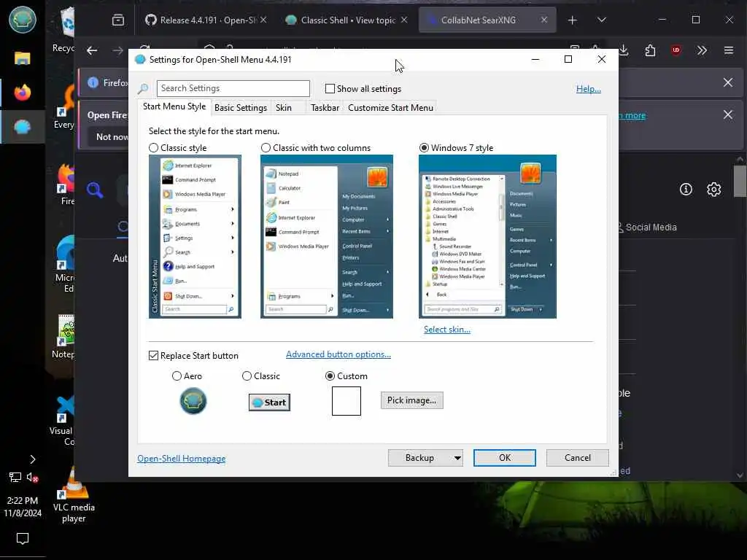747x560 pixels.
Task: Open Advanced button options link
Action: coord(338,354)
